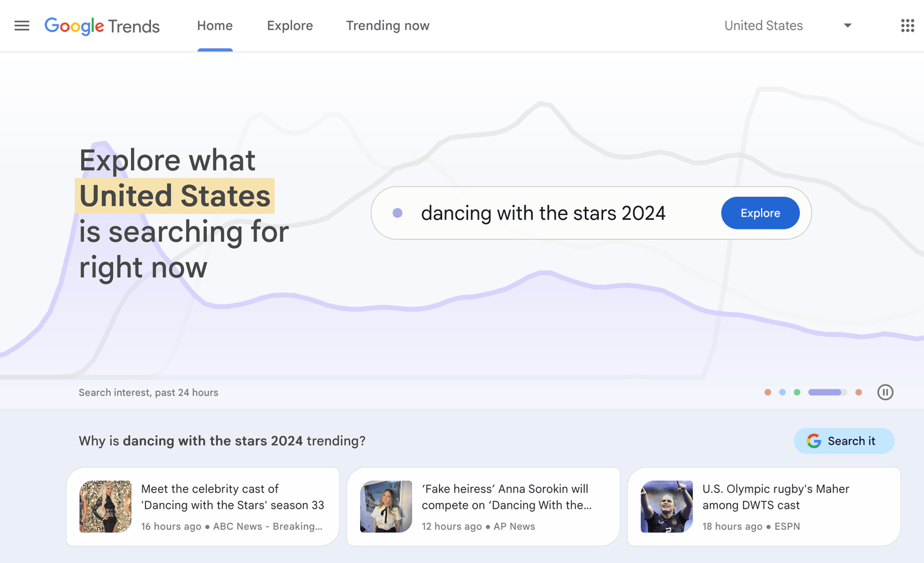Viewport: 924px width, 563px height.
Task: Open the hamburger main menu
Action: [x=22, y=26]
